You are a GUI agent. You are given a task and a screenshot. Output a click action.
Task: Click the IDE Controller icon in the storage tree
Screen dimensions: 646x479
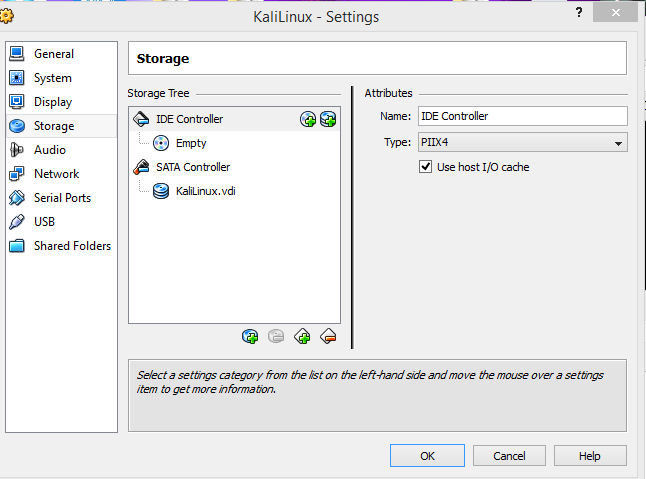point(141,119)
